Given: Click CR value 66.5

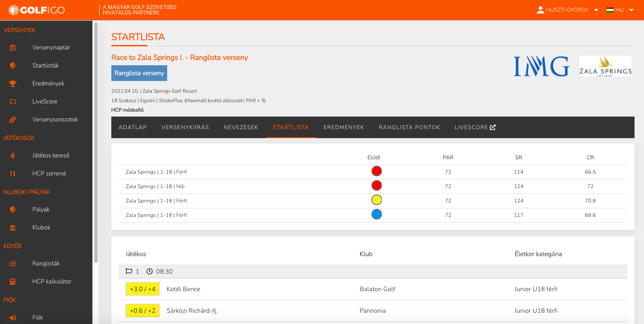Looking at the screenshot, I should [590, 172].
